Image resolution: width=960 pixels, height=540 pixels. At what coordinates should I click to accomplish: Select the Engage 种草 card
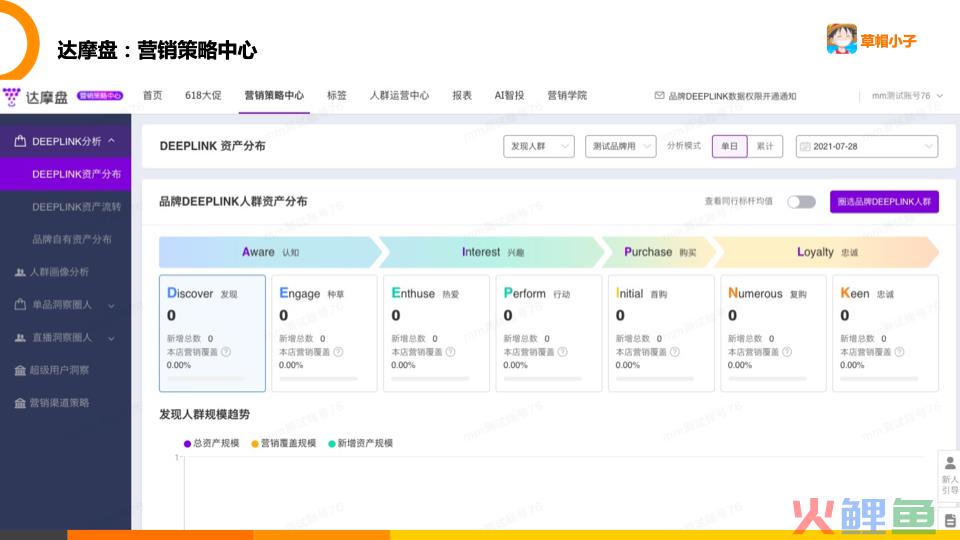[x=324, y=333]
